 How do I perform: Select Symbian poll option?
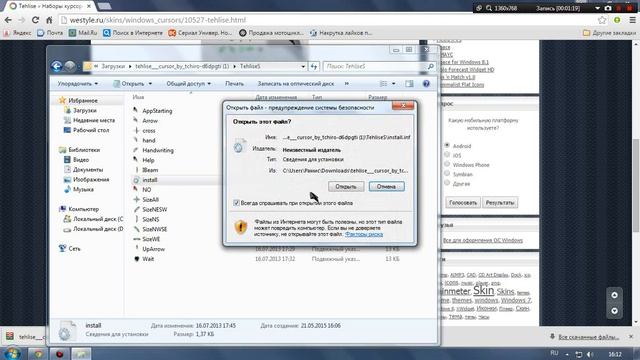click(447, 173)
